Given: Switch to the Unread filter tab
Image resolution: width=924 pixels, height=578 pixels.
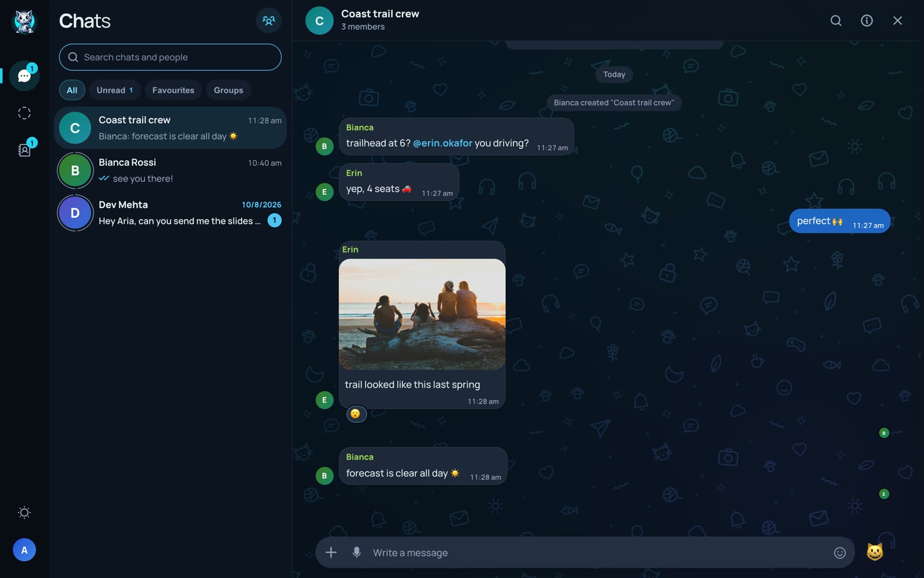Looking at the screenshot, I should point(115,90).
